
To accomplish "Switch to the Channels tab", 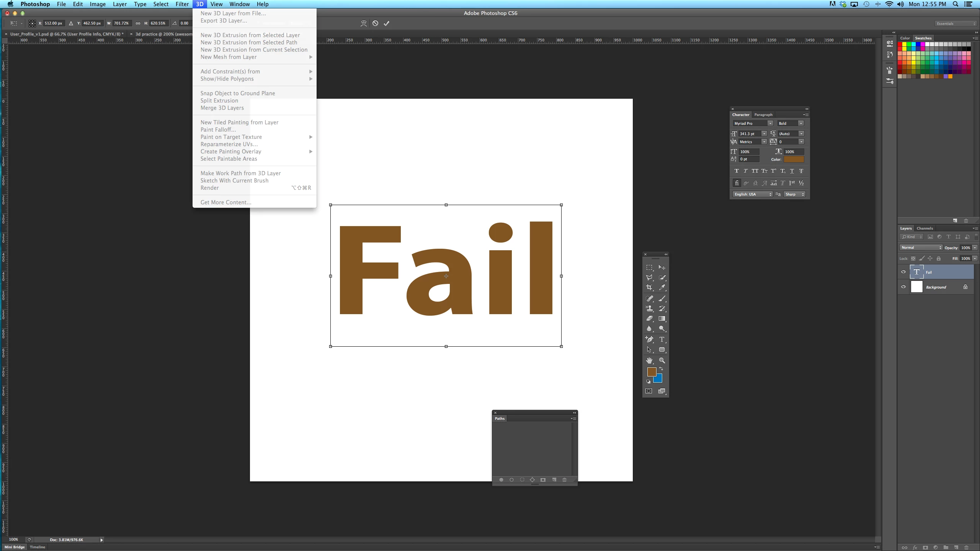I will point(924,228).
